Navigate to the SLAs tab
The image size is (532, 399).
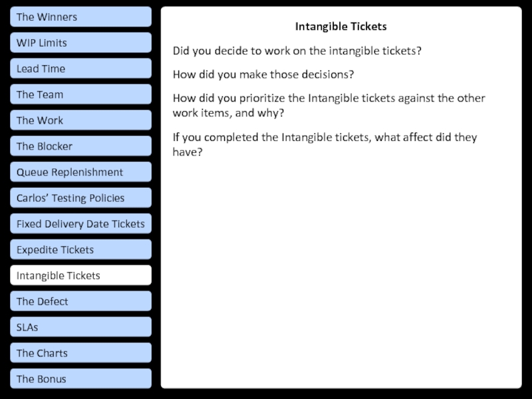[x=80, y=327]
